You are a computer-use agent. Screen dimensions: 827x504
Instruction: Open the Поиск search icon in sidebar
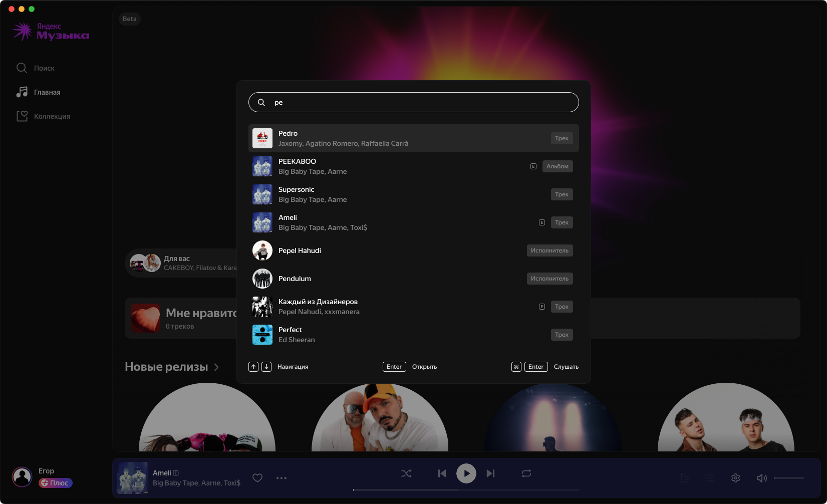point(22,68)
